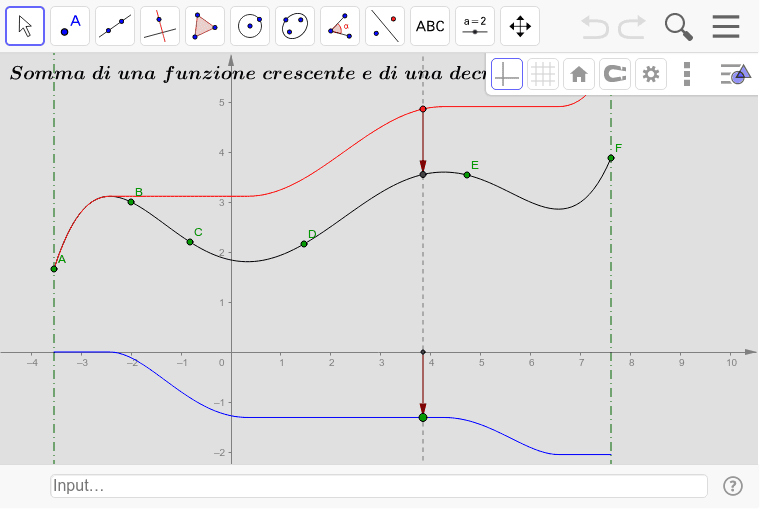Image resolution: width=760 pixels, height=509 pixels.
Task: Open graphics settings gear icon
Action: coord(651,74)
